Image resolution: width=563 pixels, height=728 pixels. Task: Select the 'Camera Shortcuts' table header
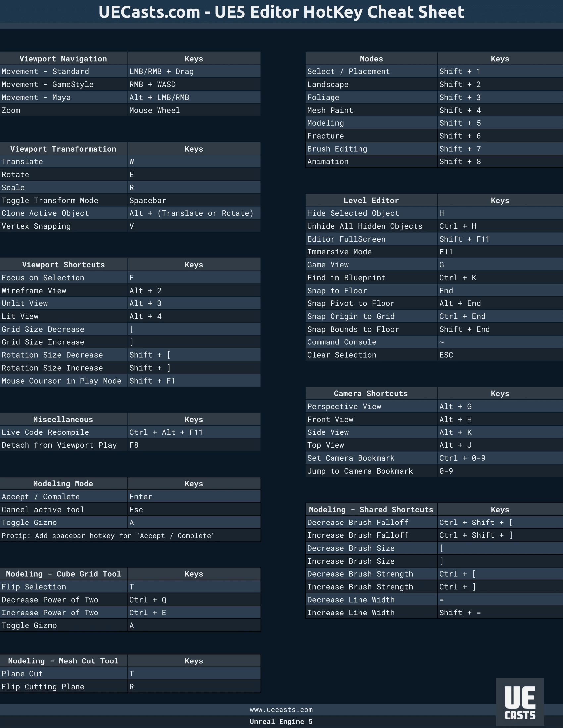(371, 394)
